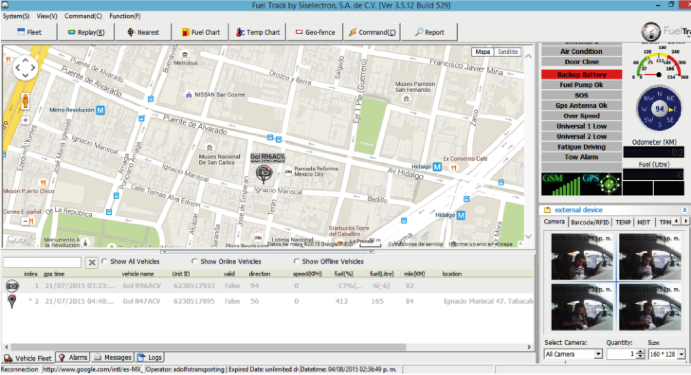Viewport: 691px width, 375px height.
Task: Find Nearest vehicle from toolbar
Action: pos(143,32)
